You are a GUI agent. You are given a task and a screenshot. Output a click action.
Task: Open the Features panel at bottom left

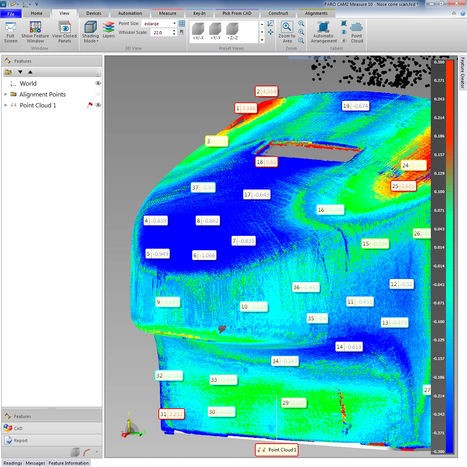tap(52, 416)
